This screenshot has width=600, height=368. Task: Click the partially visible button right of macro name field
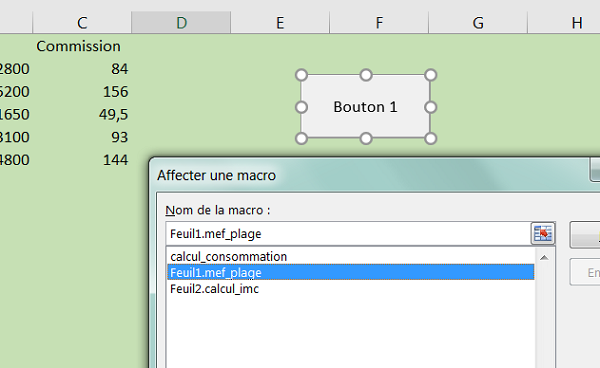tap(585, 235)
